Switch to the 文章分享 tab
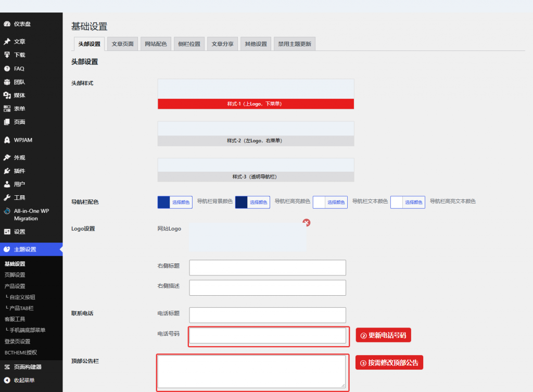 [222, 44]
